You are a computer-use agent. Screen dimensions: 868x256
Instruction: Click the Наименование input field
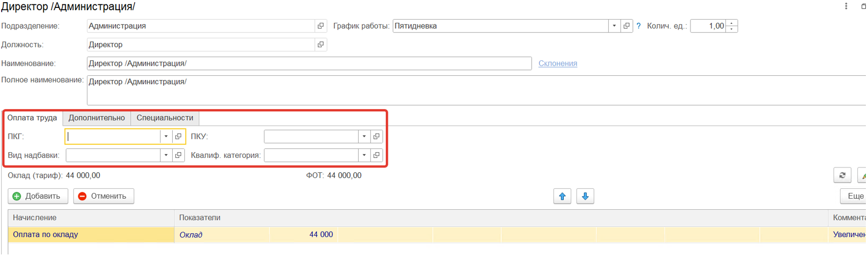pyautogui.click(x=308, y=64)
